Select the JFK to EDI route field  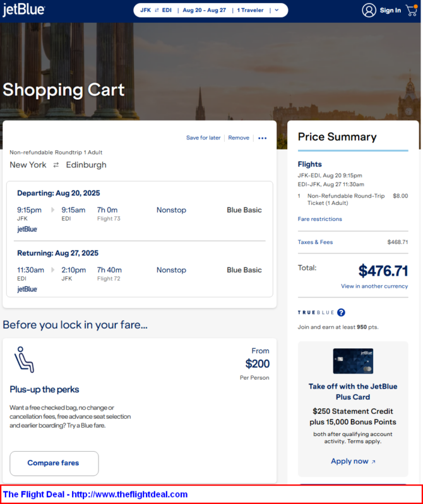pos(156,10)
